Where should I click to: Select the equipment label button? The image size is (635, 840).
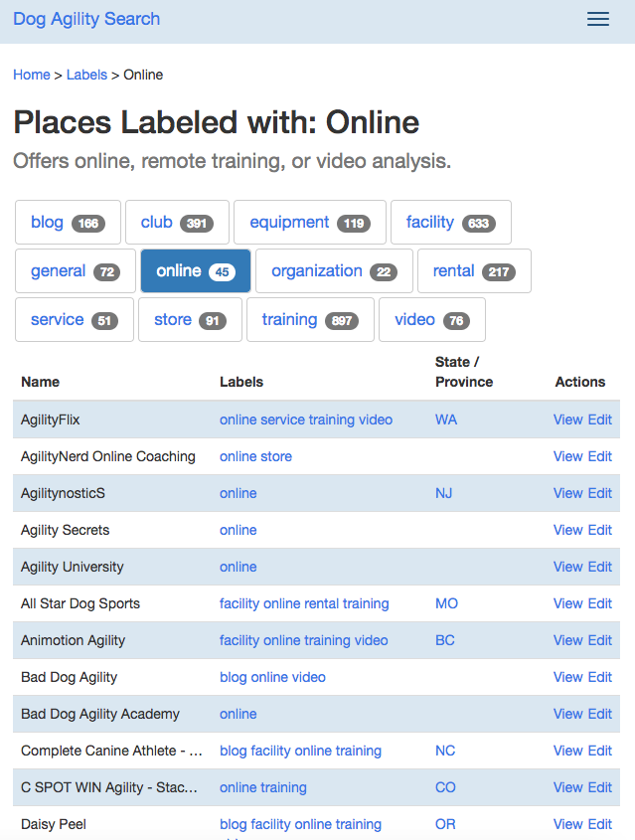(x=310, y=223)
